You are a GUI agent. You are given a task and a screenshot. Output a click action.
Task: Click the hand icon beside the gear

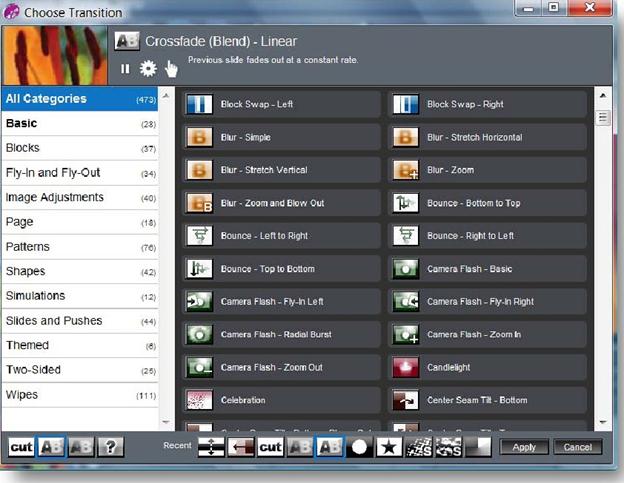click(x=171, y=69)
